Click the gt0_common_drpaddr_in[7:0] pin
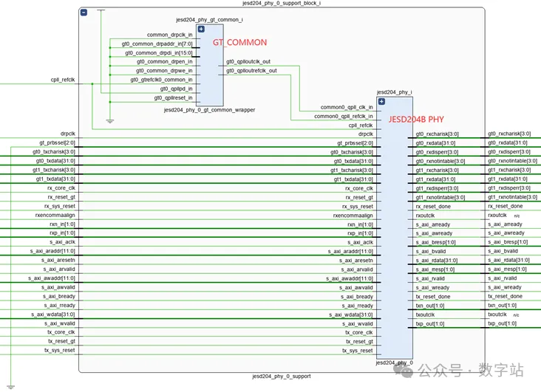541x392 pixels. coord(157,44)
